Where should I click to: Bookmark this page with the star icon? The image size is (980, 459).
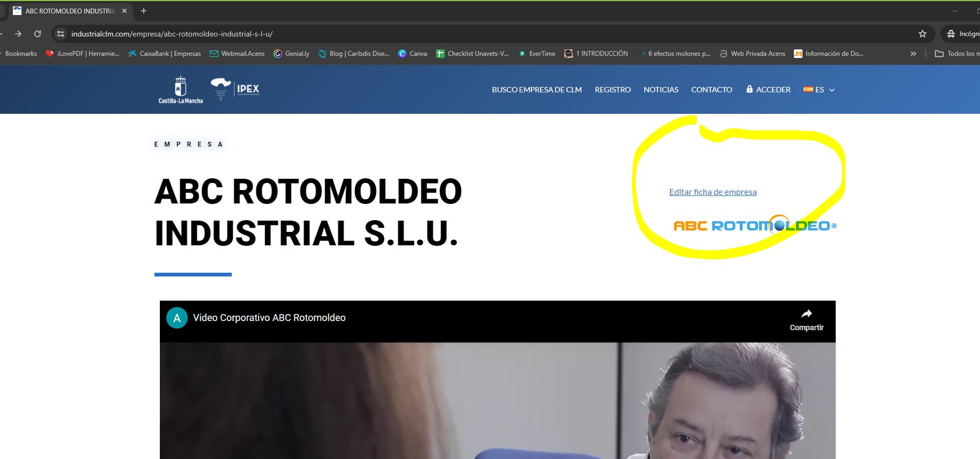point(922,34)
